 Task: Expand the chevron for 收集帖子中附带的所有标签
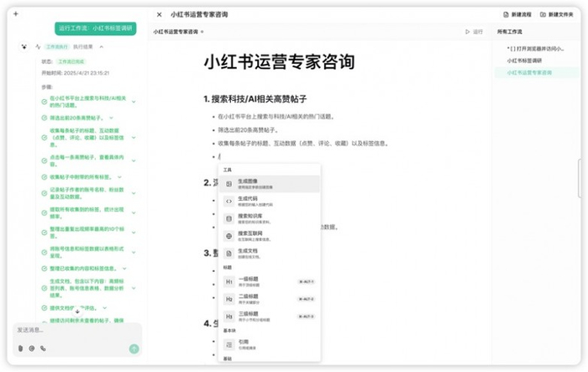[119, 176]
